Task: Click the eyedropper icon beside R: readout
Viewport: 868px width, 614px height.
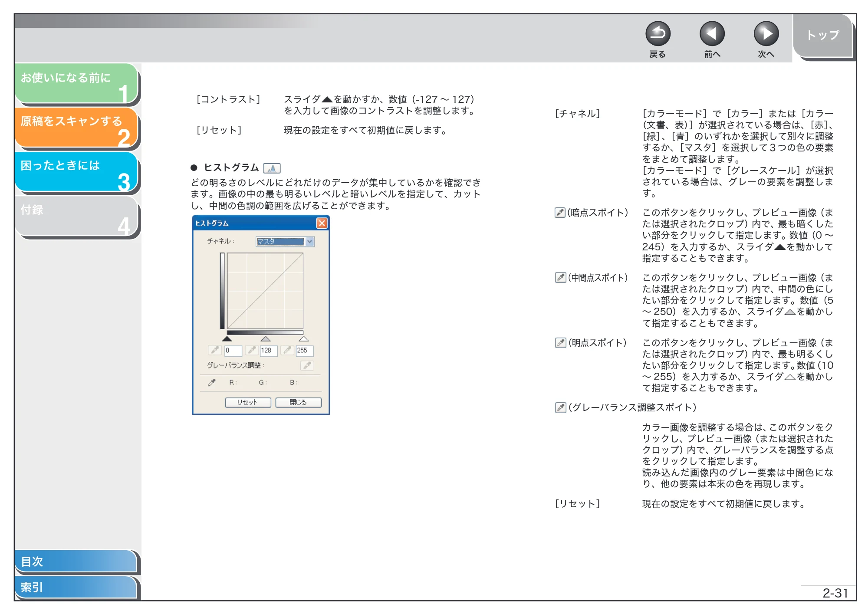Action: pyautogui.click(x=212, y=382)
